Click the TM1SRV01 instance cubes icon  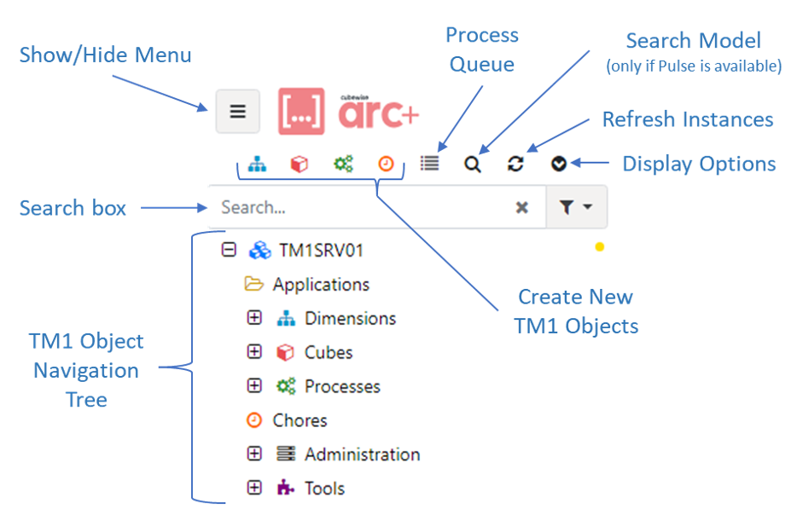259,251
